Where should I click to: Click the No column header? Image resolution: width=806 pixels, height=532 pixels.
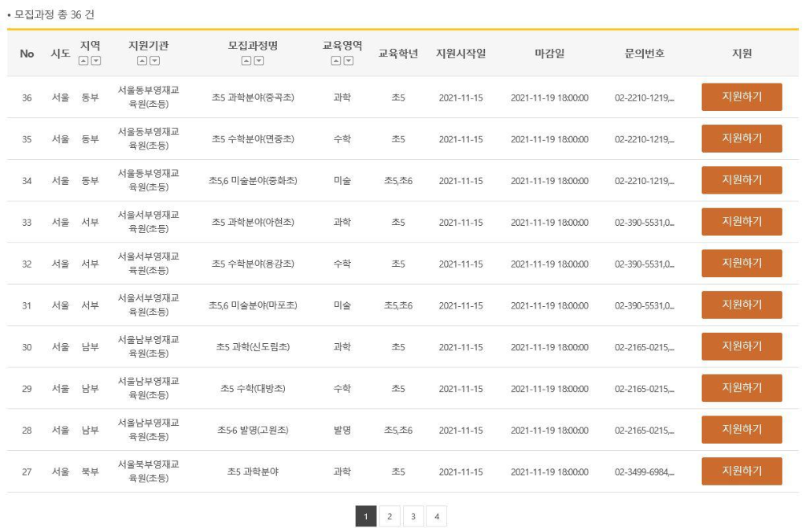point(27,54)
